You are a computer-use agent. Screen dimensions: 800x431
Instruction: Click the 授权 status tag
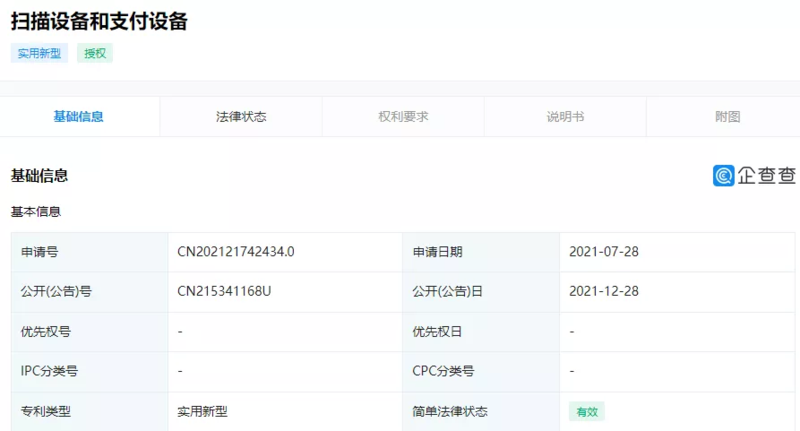95,54
